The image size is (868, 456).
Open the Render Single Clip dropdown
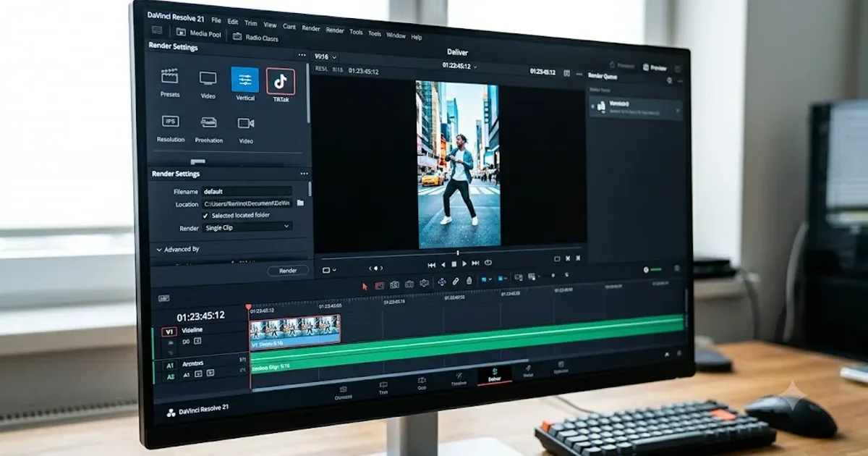[x=247, y=227]
